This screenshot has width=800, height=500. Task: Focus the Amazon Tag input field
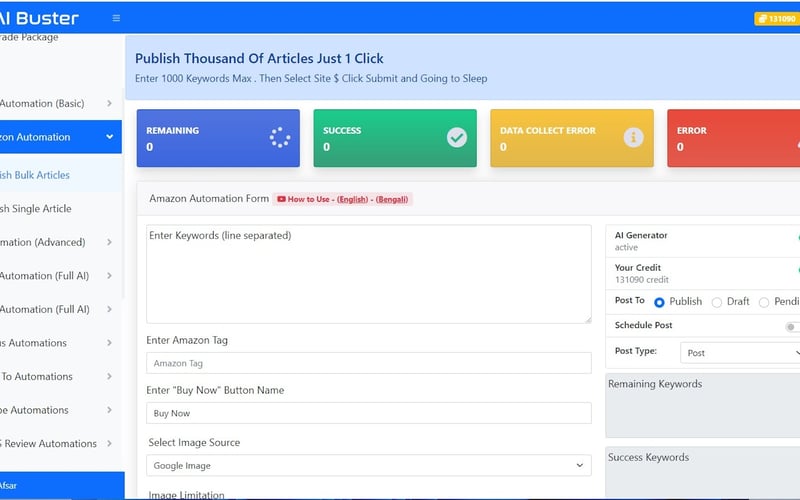click(x=369, y=363)
